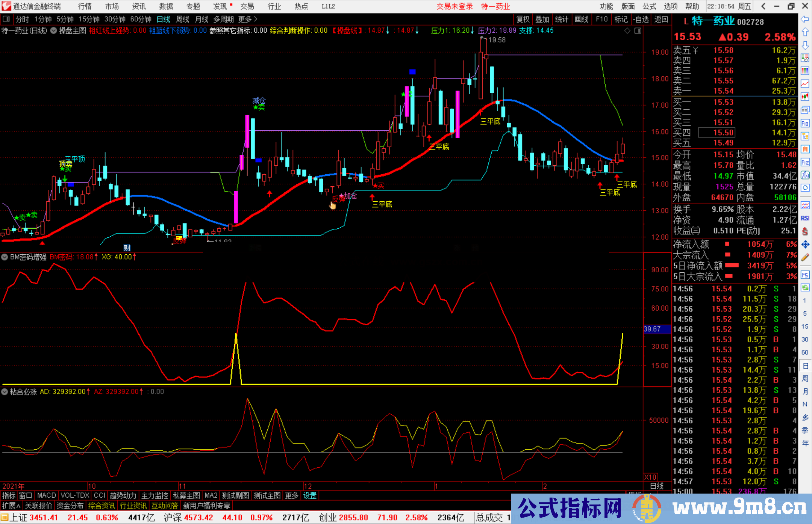Click the green refresh icon below F5
The image size is (812, 524).
[x=805, y=287]
